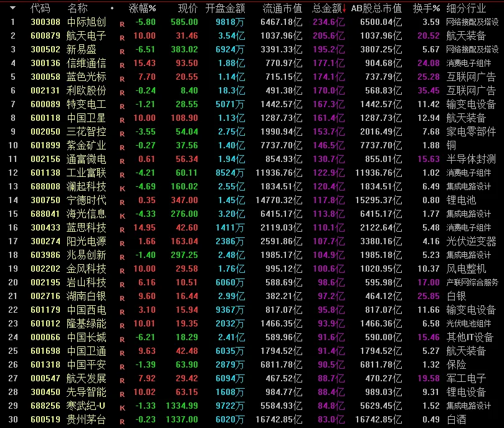504x428 pixels.
Task: Sort by 换手% column header
Action: 426,8
